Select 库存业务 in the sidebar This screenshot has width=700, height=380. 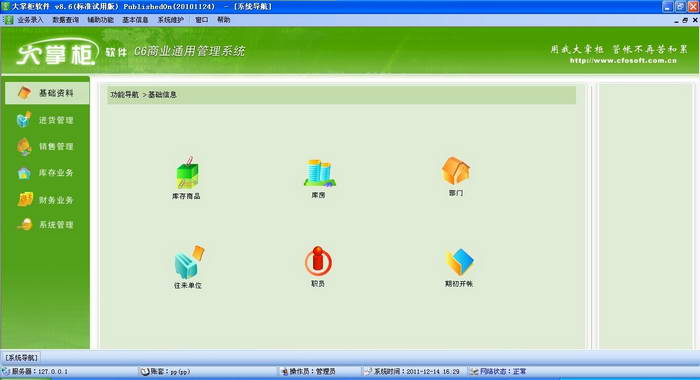pyautogui.click(x=45, y=173)
